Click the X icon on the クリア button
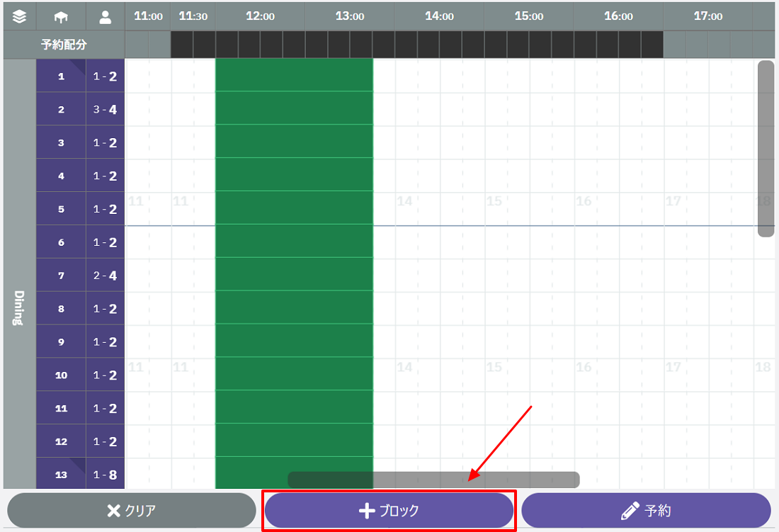This screenshot has height=532, width=779. [113, 511]
